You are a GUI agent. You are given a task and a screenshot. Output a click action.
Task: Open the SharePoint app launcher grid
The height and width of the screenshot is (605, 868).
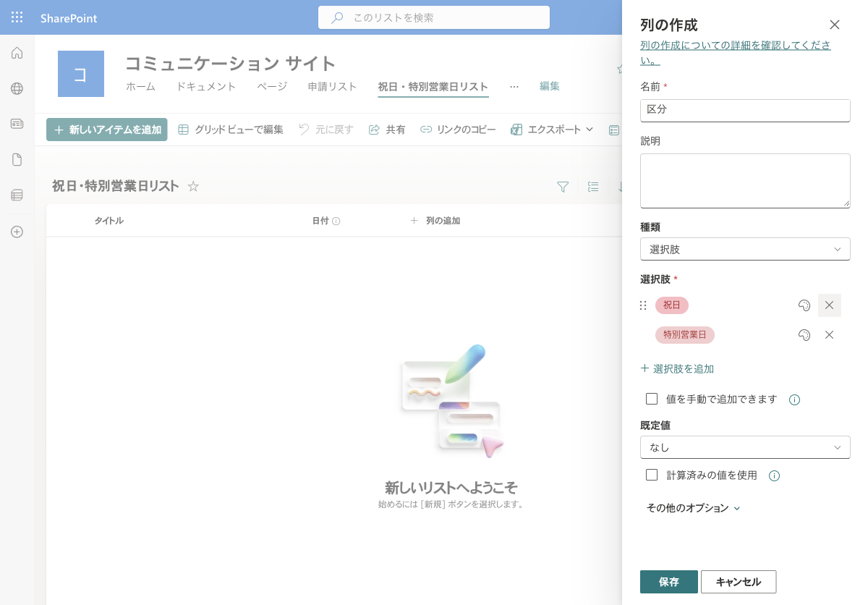17,17
